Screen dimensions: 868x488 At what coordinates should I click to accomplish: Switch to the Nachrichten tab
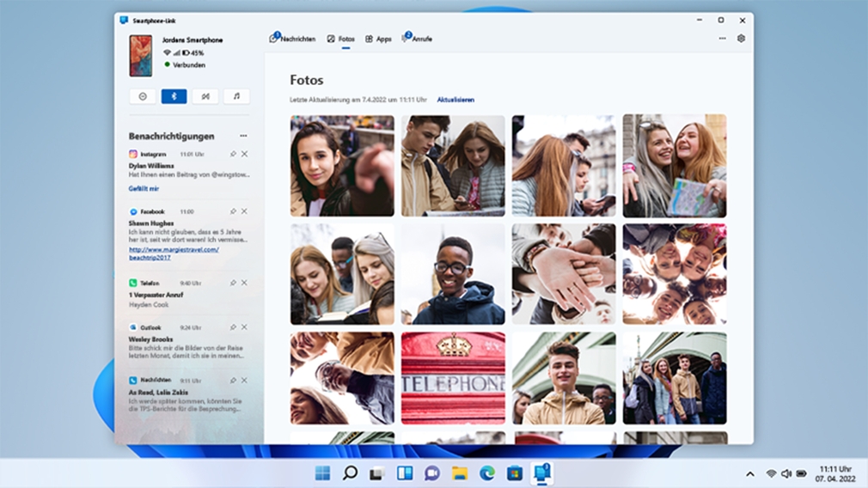[293, 39]
